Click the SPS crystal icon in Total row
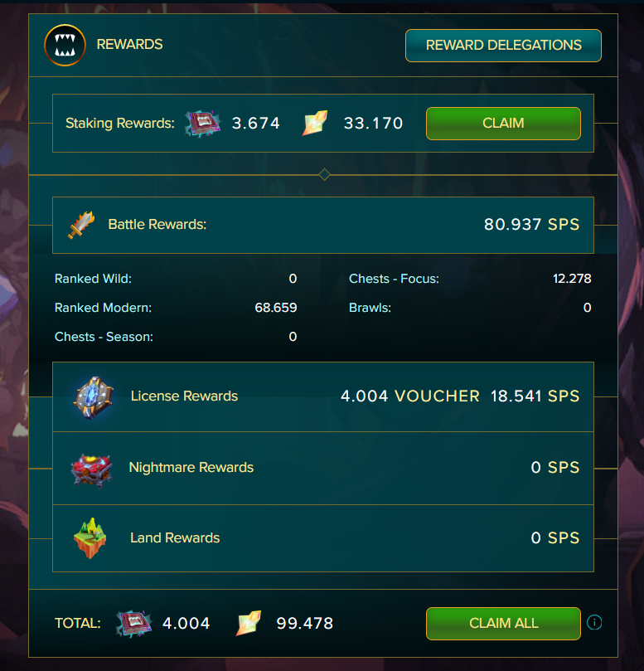644x671 pixels. 249,623
